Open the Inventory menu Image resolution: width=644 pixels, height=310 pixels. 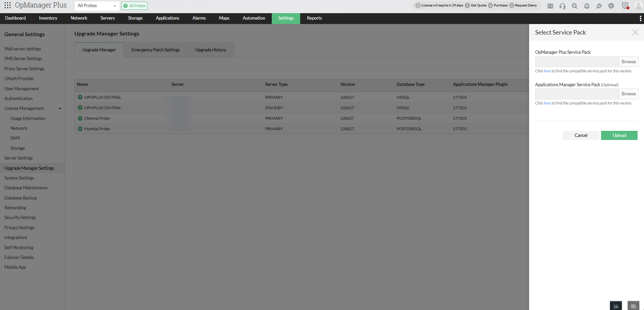pyautogui.click(x=48, y=18)
